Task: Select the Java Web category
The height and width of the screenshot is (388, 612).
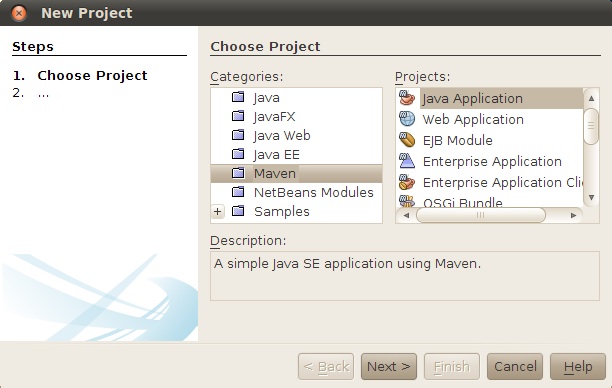Action: point(282,135)
